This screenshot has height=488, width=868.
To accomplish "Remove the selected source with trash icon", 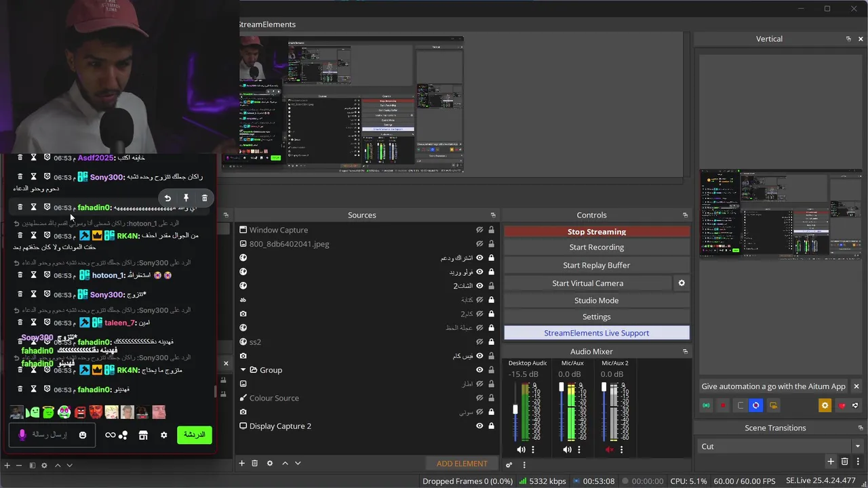I will (x=255, y=463).
